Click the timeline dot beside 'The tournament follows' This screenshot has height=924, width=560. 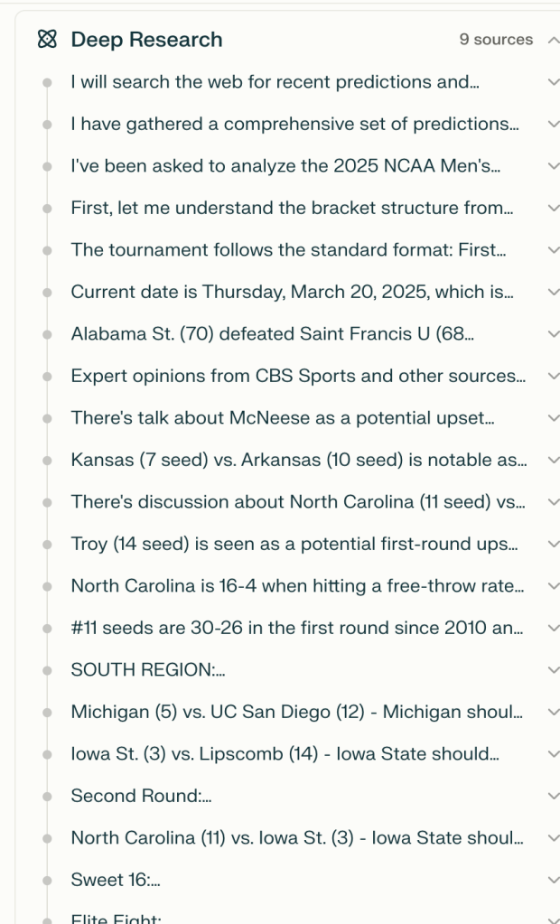(47, 250)
